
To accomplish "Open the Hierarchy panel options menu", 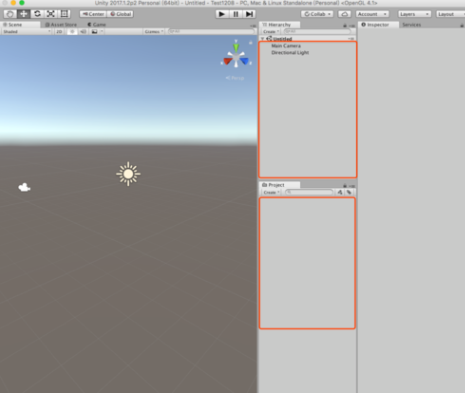I will [x=352, y=26].
